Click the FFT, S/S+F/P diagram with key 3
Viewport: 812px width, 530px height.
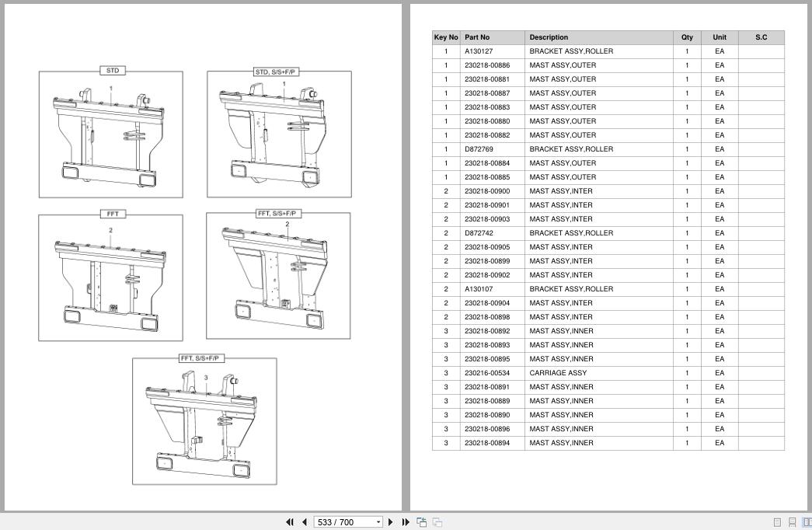(x=204, y=421)
